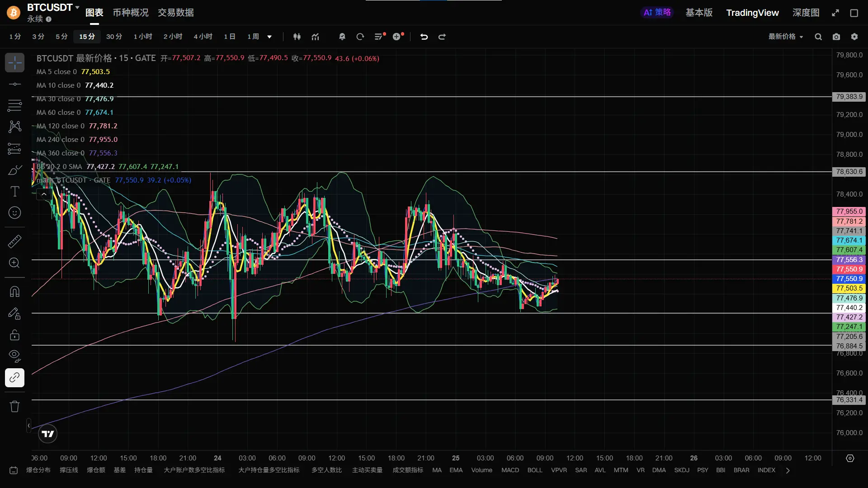Open the text annotation tool
868x488 pixels.
14,192
